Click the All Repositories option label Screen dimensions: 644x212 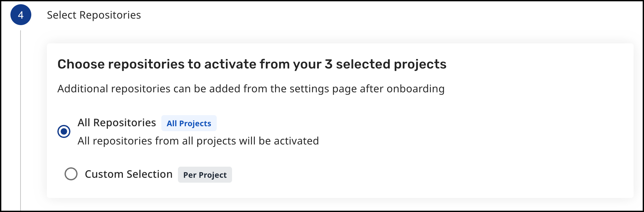click(117, 123)
